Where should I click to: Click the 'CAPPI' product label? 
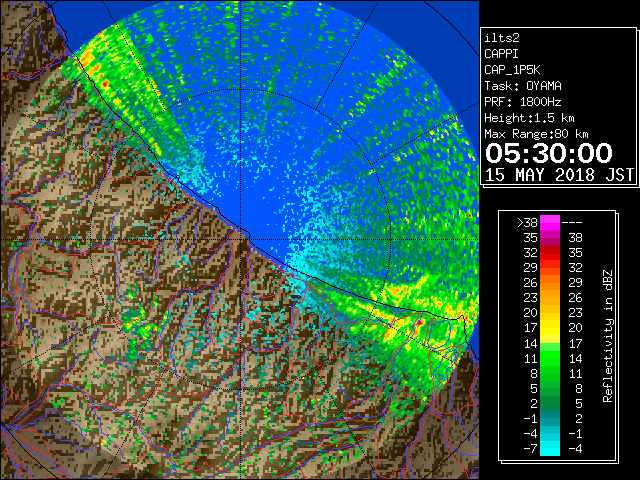(x=501, y=54)
